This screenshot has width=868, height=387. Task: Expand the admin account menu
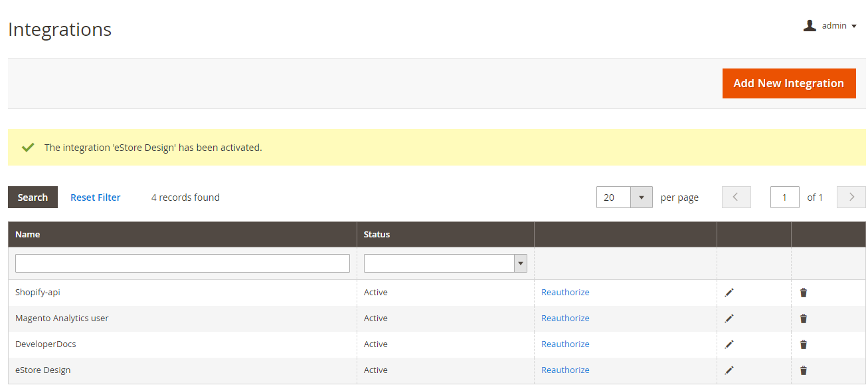(855, 25)
